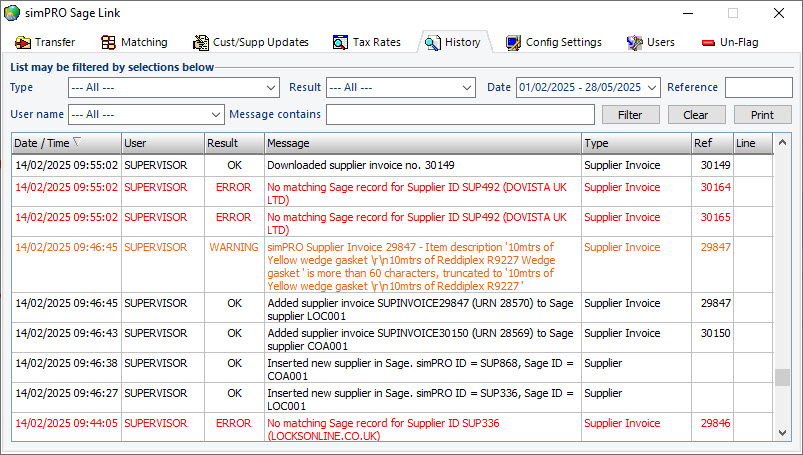Click the scrollbar down arrow

[x=783, y=432]
